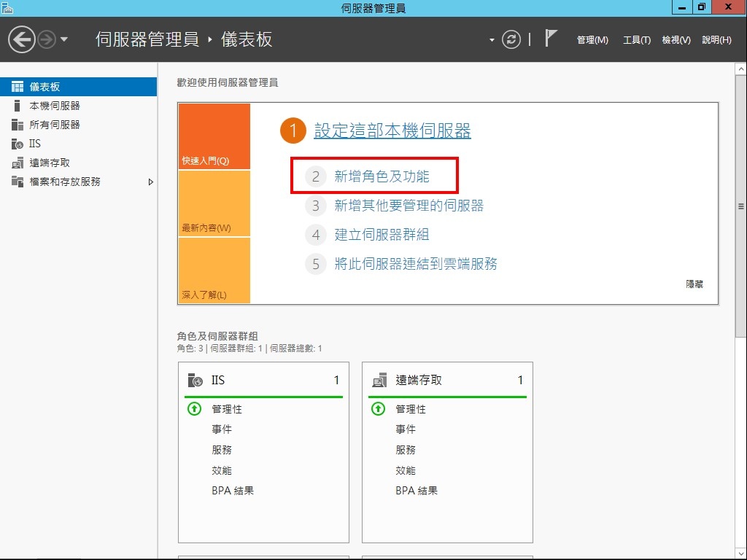
Task: Click the IIS sidebar icon
Action: [x=18, y=144]
